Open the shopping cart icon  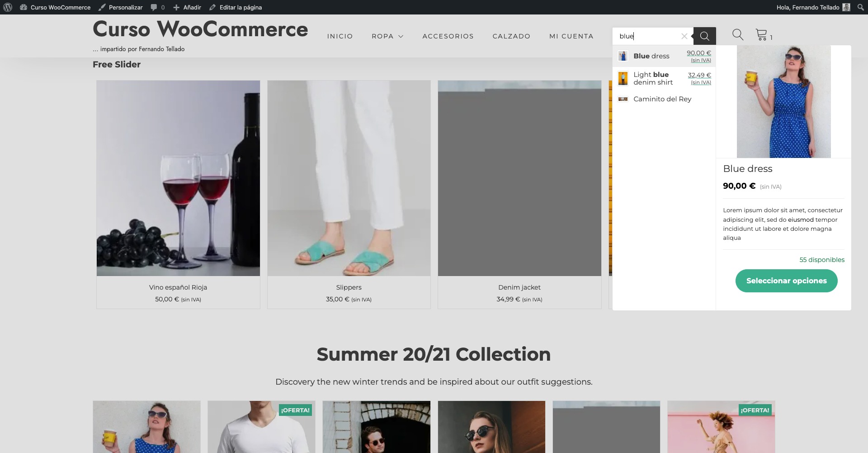pos(762,35)
